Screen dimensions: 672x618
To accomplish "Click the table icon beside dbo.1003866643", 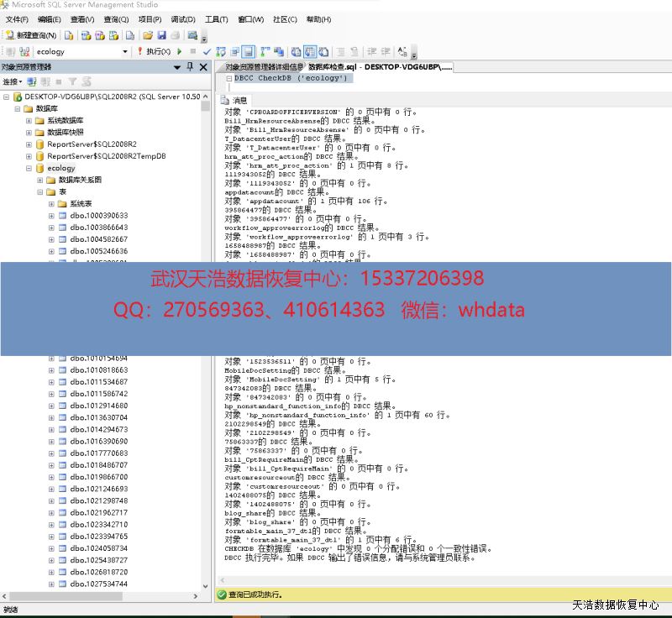I will click(x=61, y=228).
